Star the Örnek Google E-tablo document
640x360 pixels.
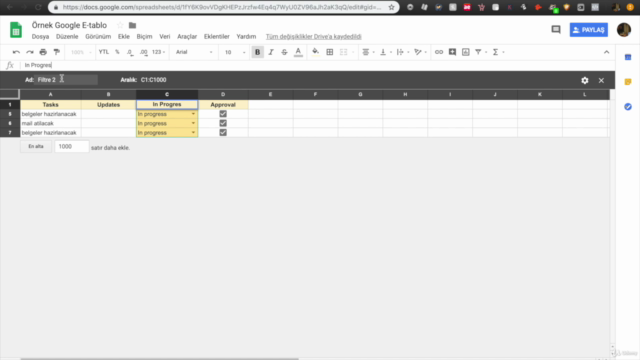(120, 25)
